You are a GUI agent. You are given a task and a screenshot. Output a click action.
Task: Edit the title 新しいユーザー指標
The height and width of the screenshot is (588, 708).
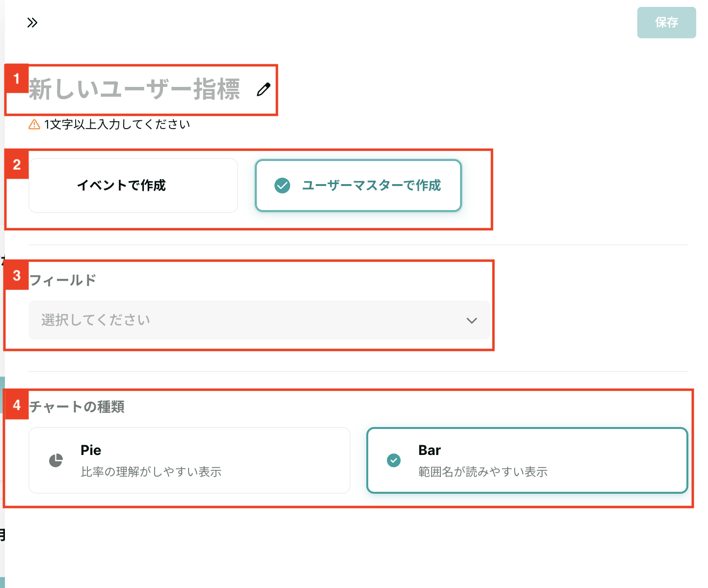click(134, 89)
